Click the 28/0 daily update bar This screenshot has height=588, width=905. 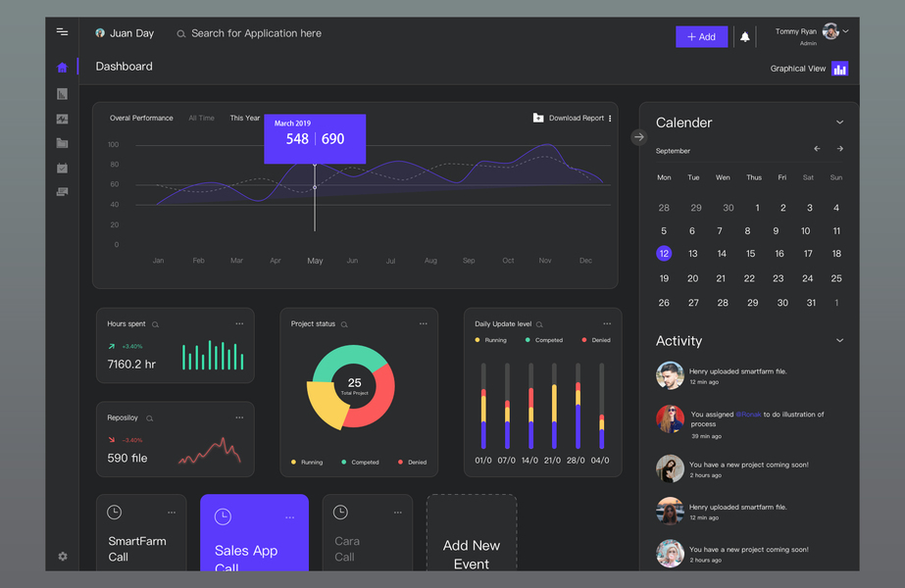point(578,407)
